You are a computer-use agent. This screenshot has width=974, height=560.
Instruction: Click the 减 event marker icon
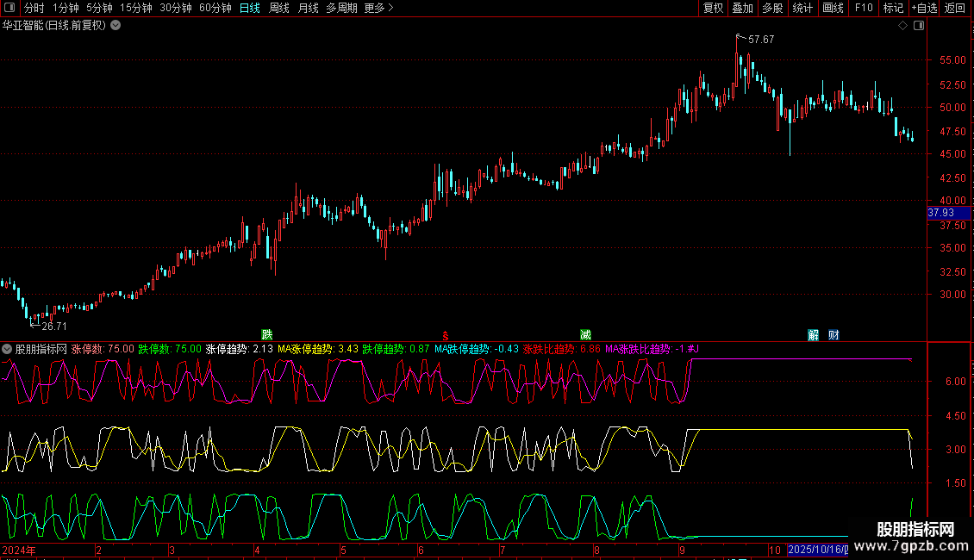pyautogui.click(x=585, y=334)
